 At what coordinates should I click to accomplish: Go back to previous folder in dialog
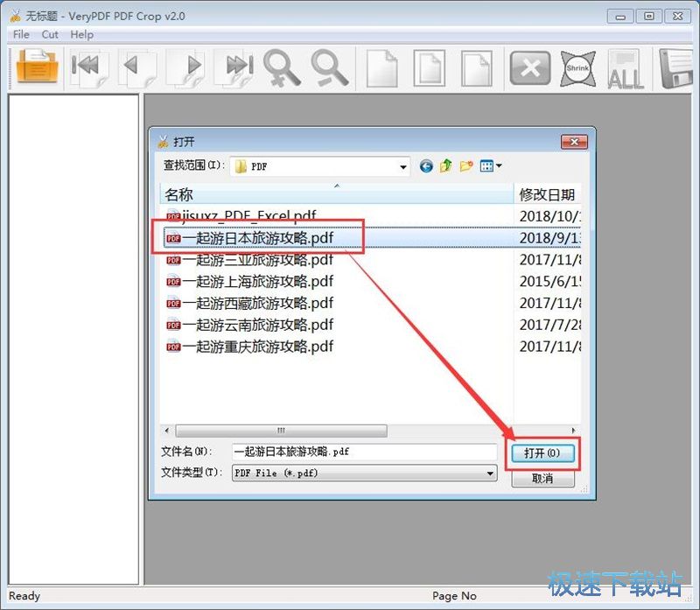[426, 165]
